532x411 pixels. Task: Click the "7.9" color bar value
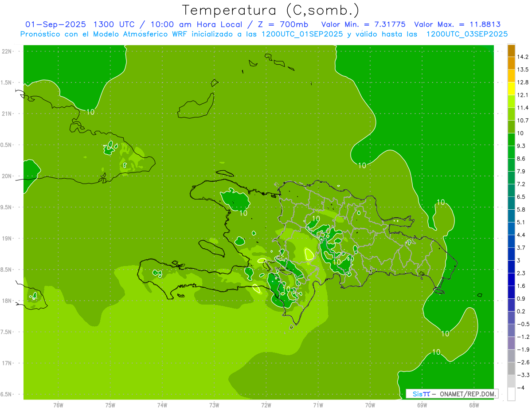521,171
